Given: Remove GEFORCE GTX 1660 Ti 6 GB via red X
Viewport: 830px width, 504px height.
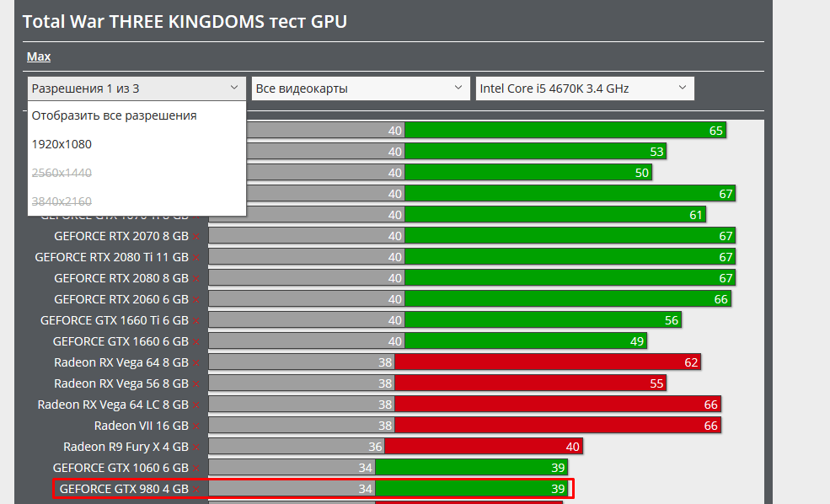Looking at the screenshot, I should point(195,321).
